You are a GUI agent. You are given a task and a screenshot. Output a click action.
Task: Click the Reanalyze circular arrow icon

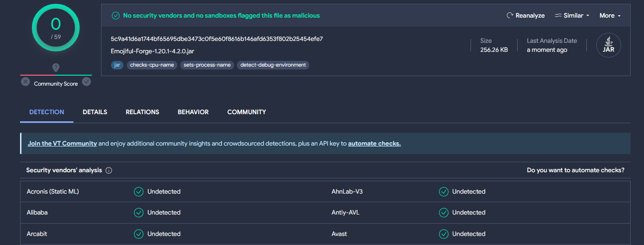pyautogui.click(x=510, y=16)
